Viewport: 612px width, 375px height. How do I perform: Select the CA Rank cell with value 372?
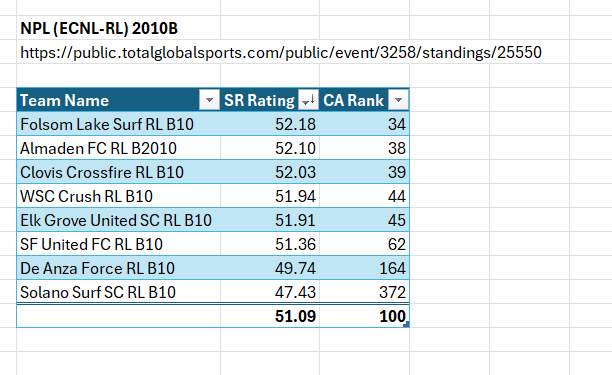pos(364,292)
